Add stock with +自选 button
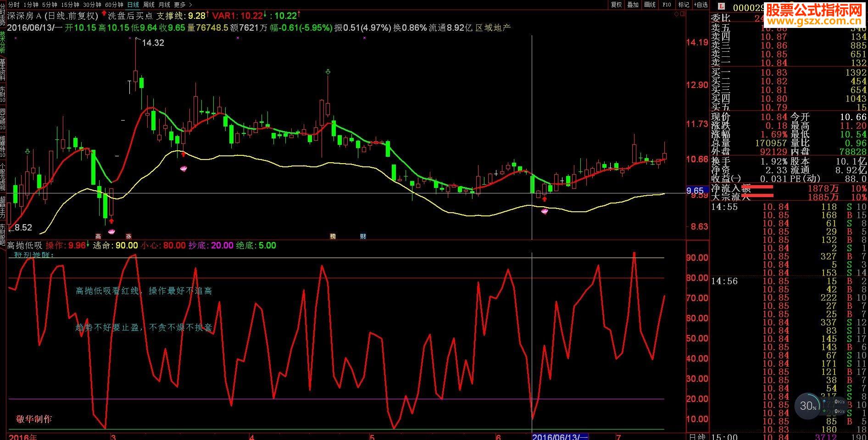The height and width of the screenshot is (440, 868). pos(701,5)
